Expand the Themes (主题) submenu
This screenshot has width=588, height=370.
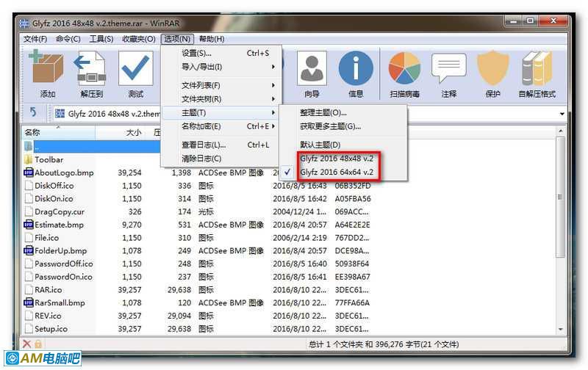pyautogui.click(x=220, y=113)
